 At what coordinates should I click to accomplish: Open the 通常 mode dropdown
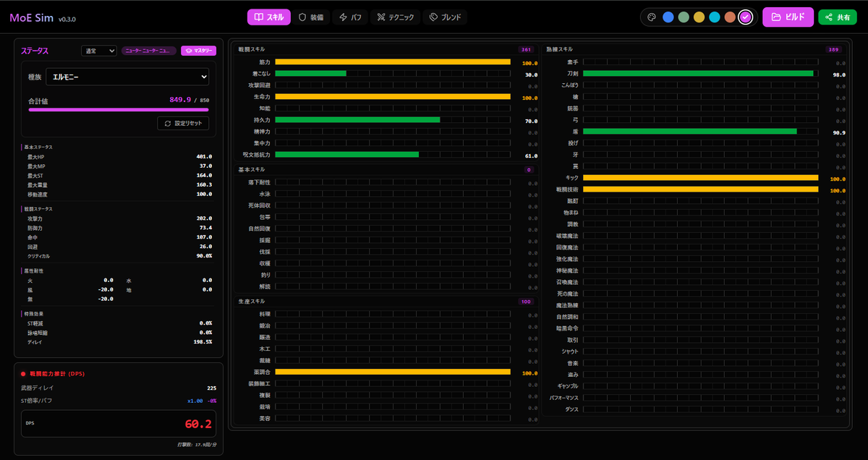[99, 51]
